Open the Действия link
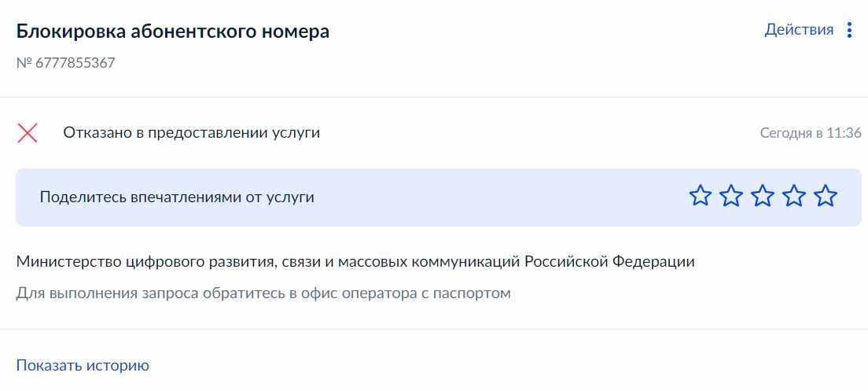 [x=799, y=30]
